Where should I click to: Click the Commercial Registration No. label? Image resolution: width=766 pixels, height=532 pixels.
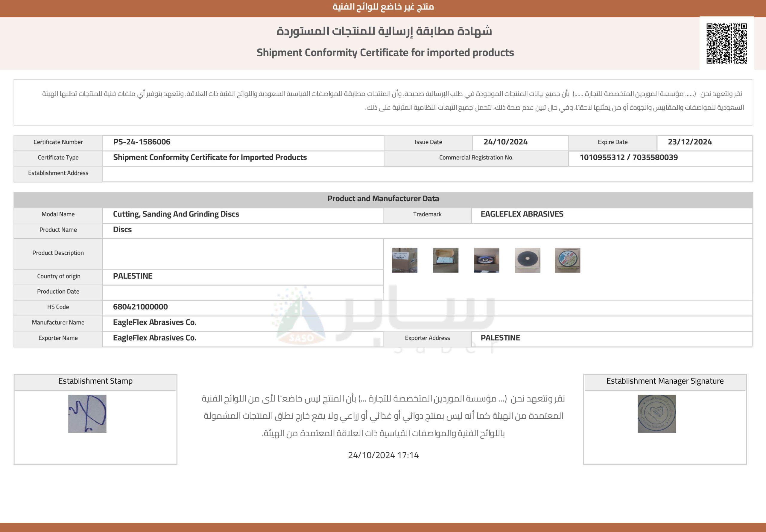(476, 158)
